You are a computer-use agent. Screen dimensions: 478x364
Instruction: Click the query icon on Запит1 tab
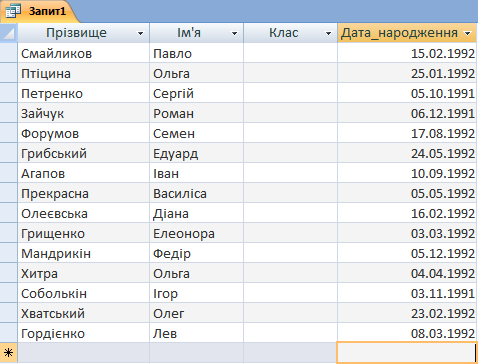12,11
